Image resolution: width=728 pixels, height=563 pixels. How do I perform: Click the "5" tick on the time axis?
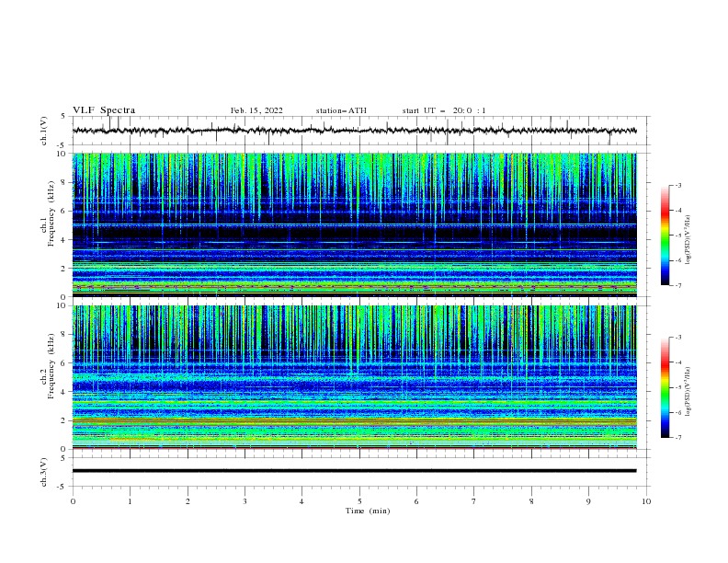(x=359, y=501)
